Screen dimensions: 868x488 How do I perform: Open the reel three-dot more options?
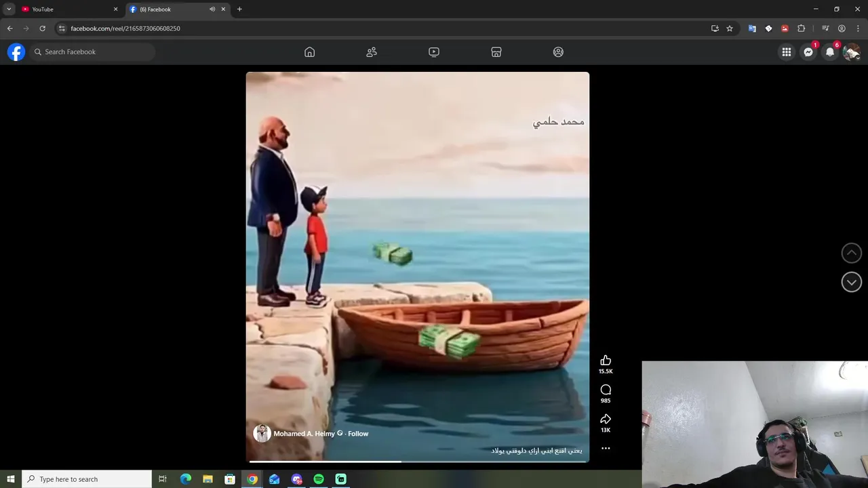pyautogui.click(x=606, y=449)
